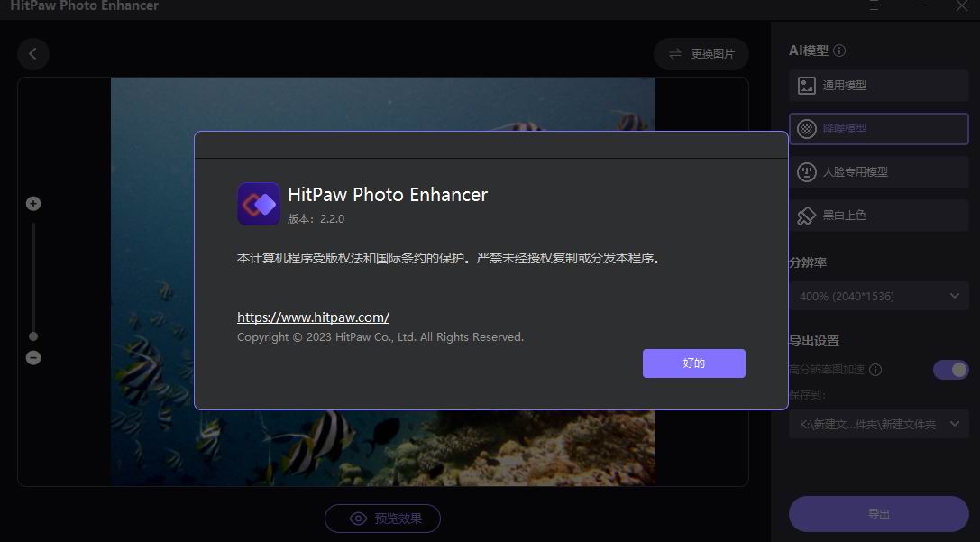Expand the 分辨率 400% (2040*1536) dropdown
980x542 pixels.
tap(879, 297)
